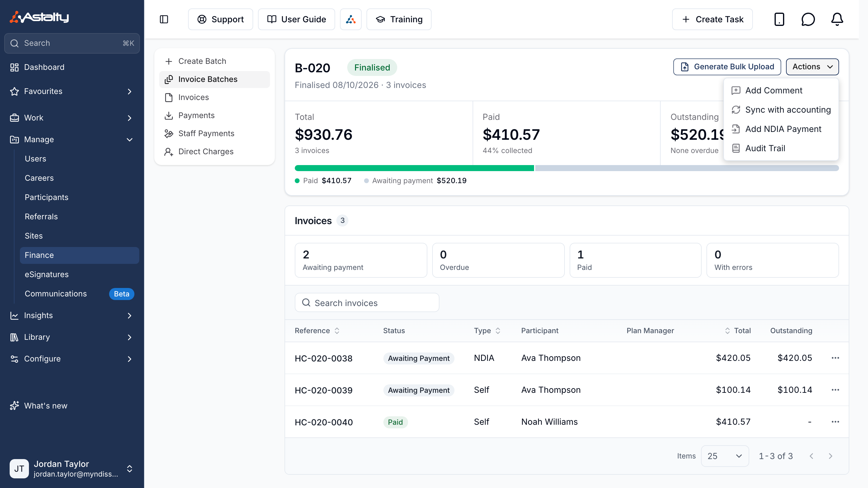This screenshot has height=488, width=868.
Task: Open the notifications bell
Action: (837, 19)
